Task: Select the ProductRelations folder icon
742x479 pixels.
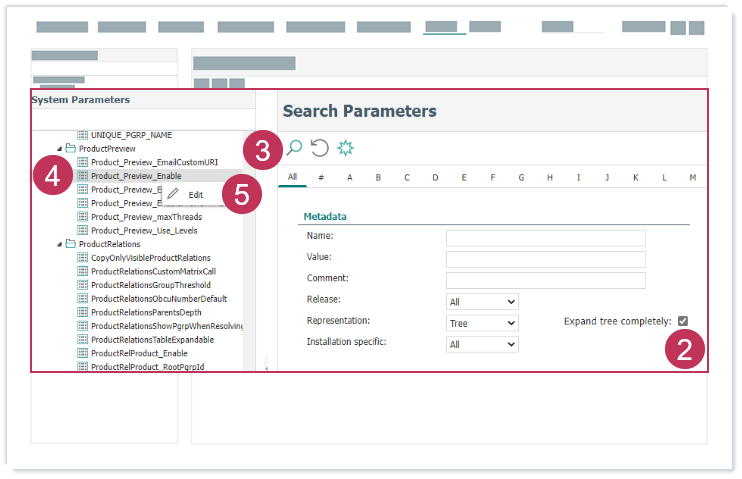Action: coord(71,244)
